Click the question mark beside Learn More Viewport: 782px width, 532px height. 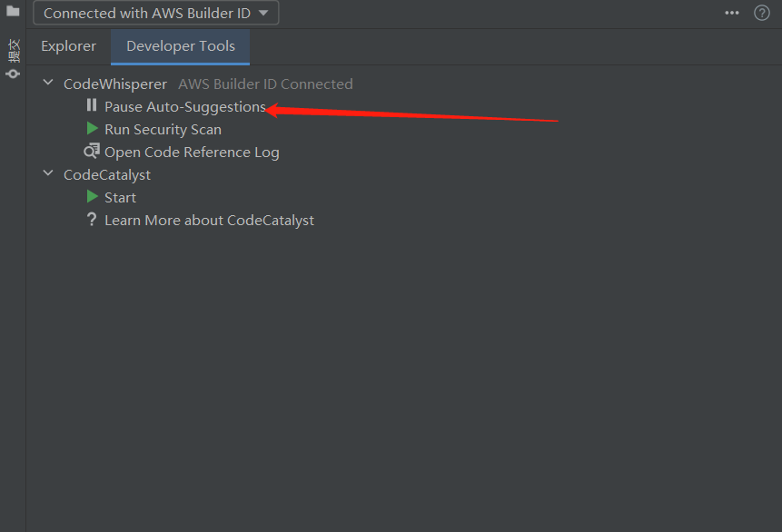click(x=91, y=220)
